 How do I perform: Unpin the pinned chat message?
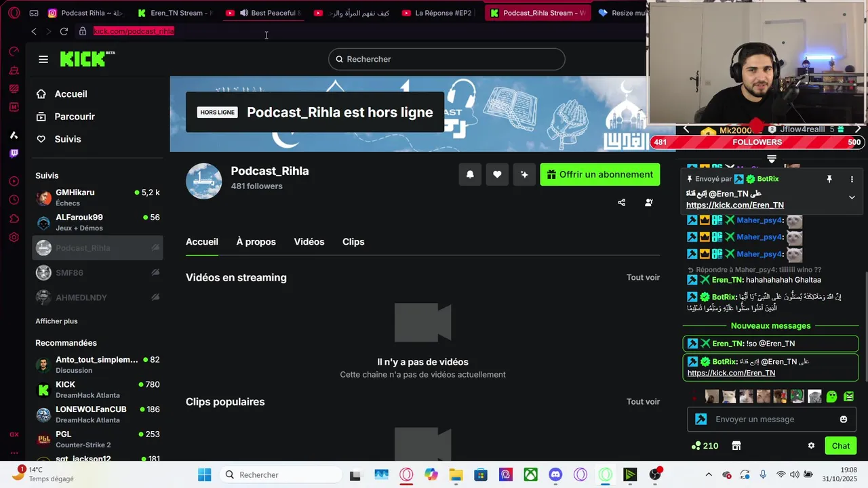coord(829,179)
